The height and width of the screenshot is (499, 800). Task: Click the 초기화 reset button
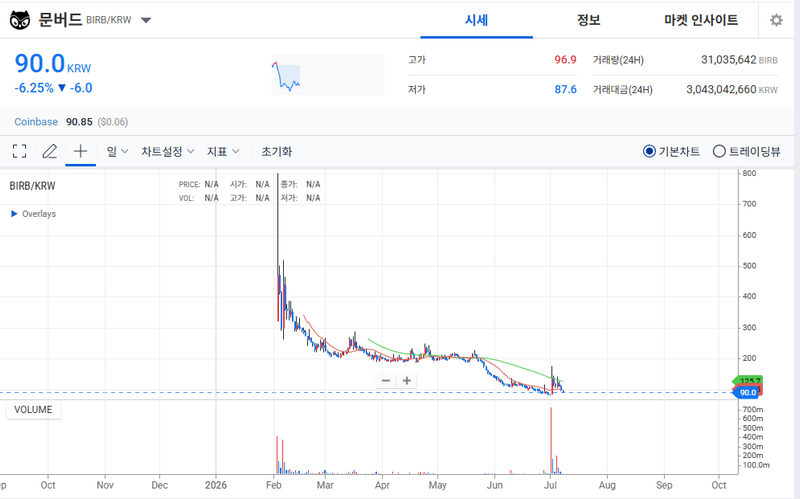pos(277,152)
